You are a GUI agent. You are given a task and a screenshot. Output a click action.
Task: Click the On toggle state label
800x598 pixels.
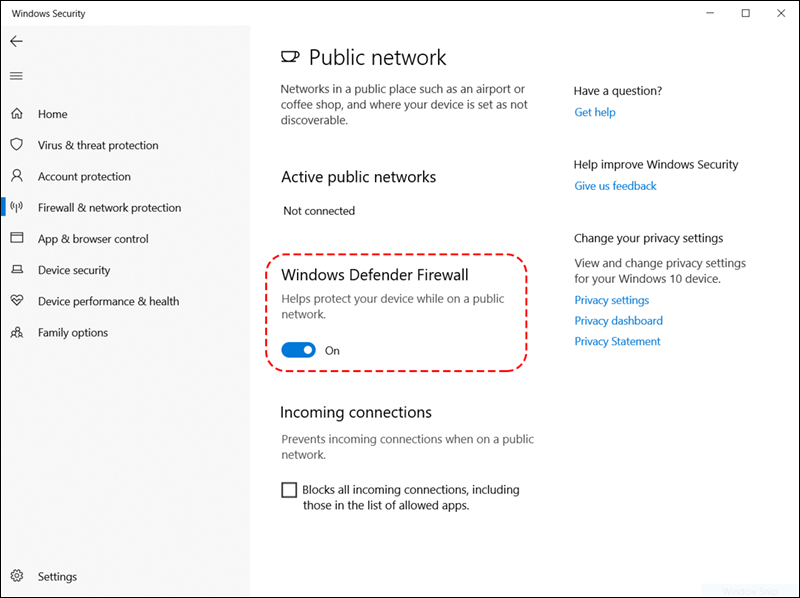[332, 351]
